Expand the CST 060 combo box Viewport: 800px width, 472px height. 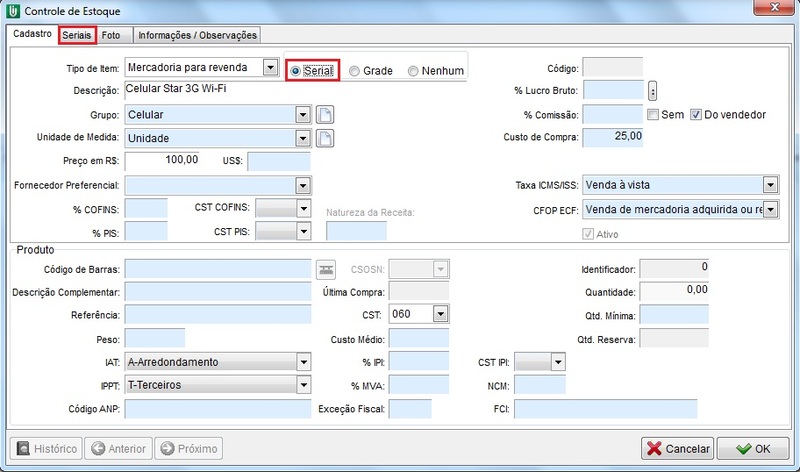[x=439, y=315]
